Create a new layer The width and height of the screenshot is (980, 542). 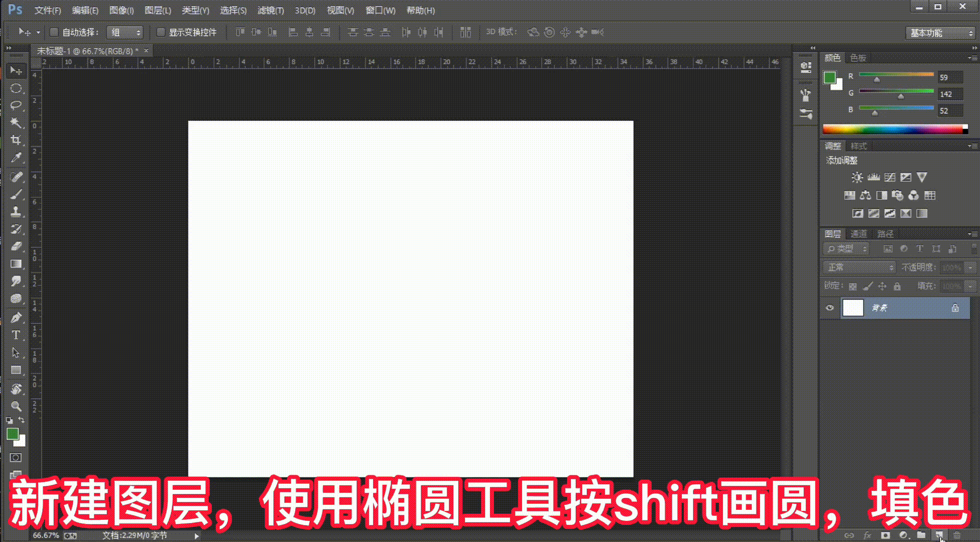[x=939, y=535]
